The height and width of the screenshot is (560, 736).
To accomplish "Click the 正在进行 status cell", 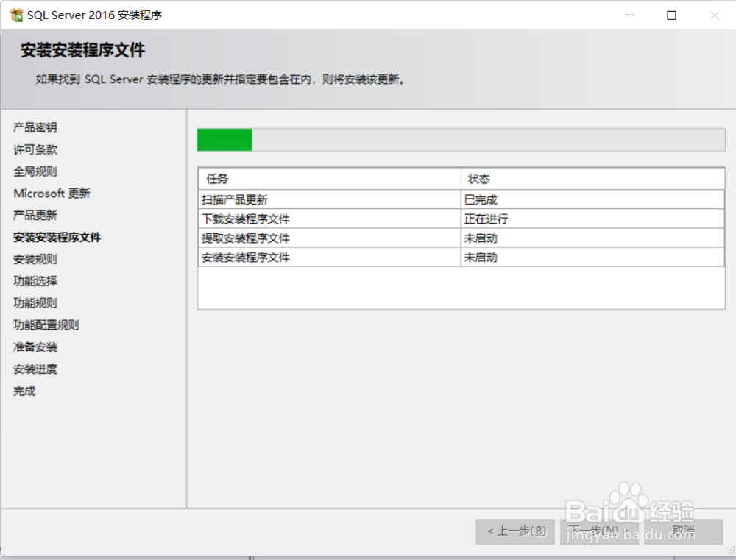I will pos(592,219).
